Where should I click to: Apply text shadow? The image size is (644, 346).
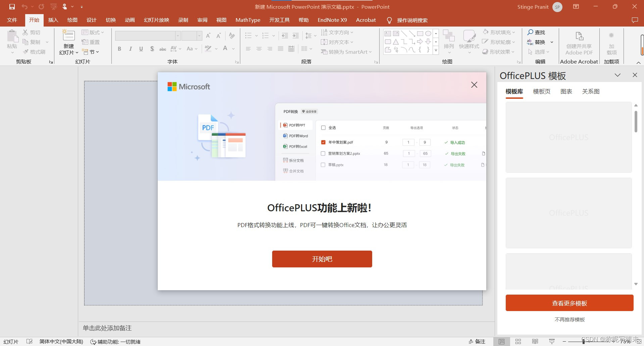pyautogui.click(x=152, y=49)
